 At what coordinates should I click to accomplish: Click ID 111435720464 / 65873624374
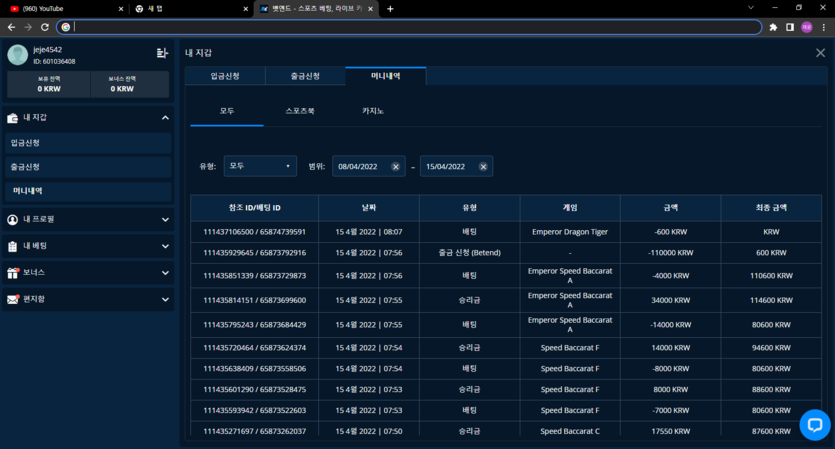coord(255,348)
